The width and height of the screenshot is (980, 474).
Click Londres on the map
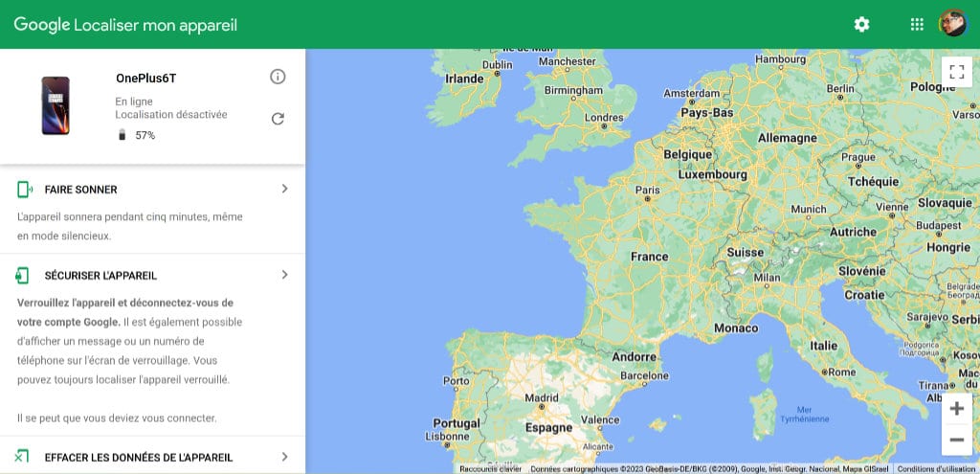(x=604, y=118)
